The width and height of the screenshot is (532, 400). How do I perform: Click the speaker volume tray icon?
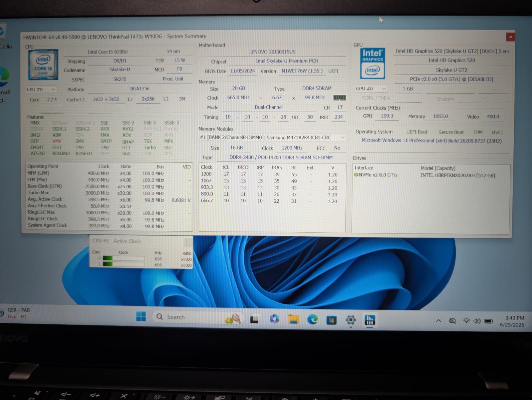477,321
